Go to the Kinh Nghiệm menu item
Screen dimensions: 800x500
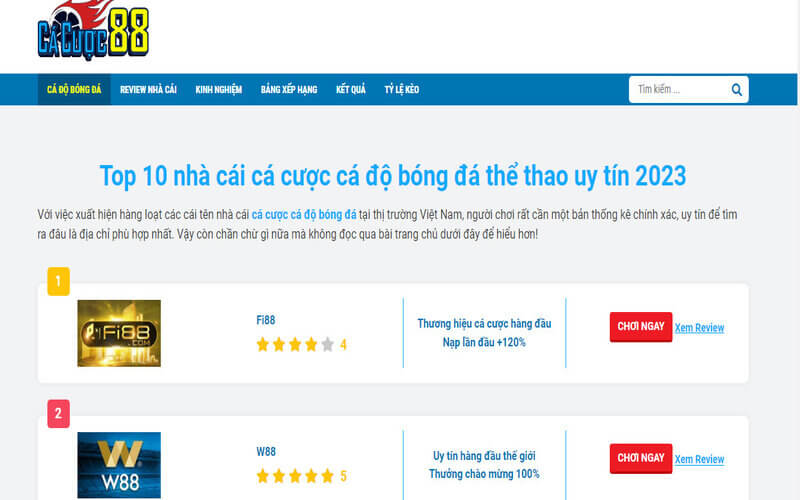tap(218, 90)
